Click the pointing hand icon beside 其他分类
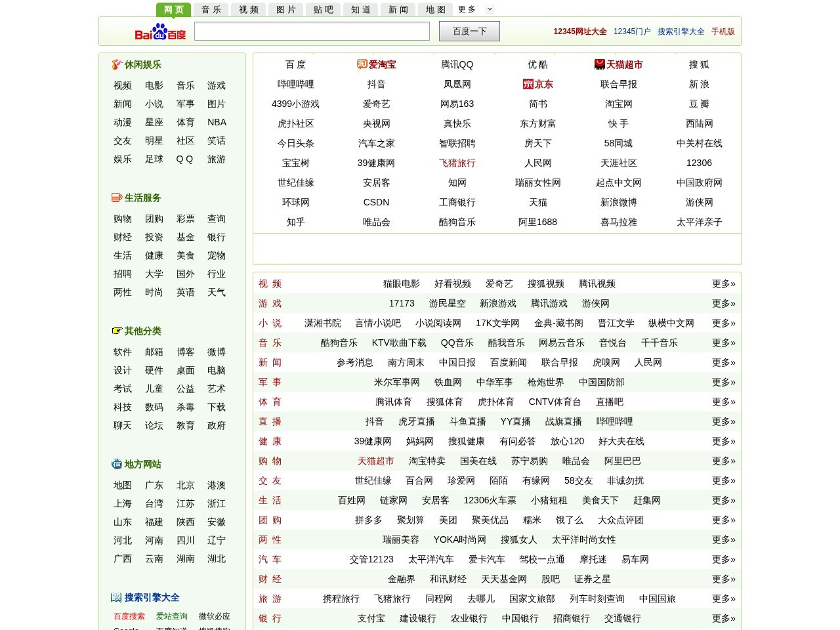The image size is (840, 630). tap(117, 331)
